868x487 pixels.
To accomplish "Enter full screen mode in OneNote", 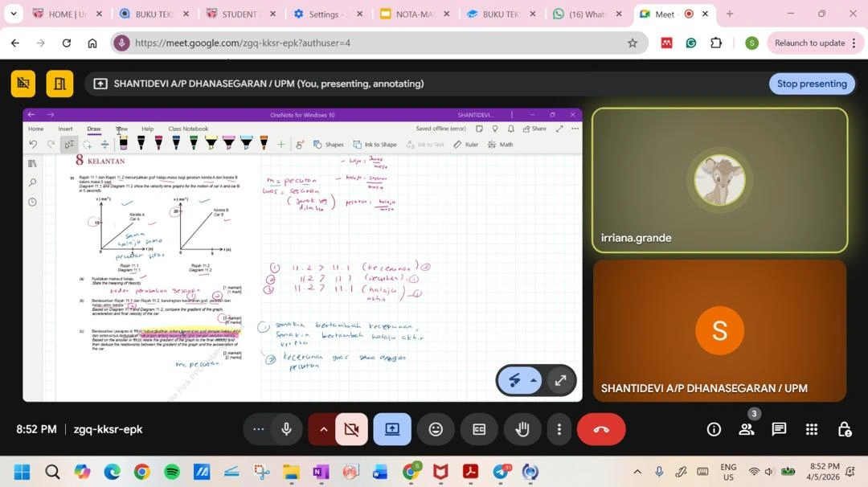I will click(559, 129).
